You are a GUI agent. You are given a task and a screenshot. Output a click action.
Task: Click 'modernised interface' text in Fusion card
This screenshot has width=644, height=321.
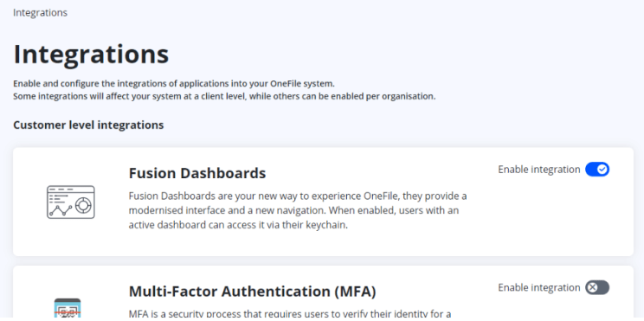pos(171,211)
